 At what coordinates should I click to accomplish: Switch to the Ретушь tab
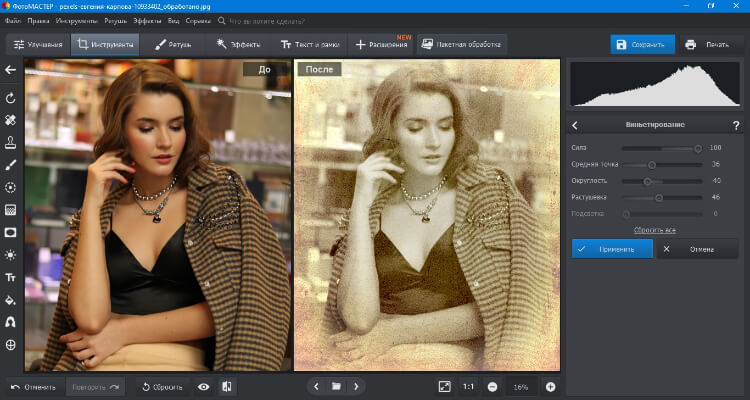[x=174, y=45]
